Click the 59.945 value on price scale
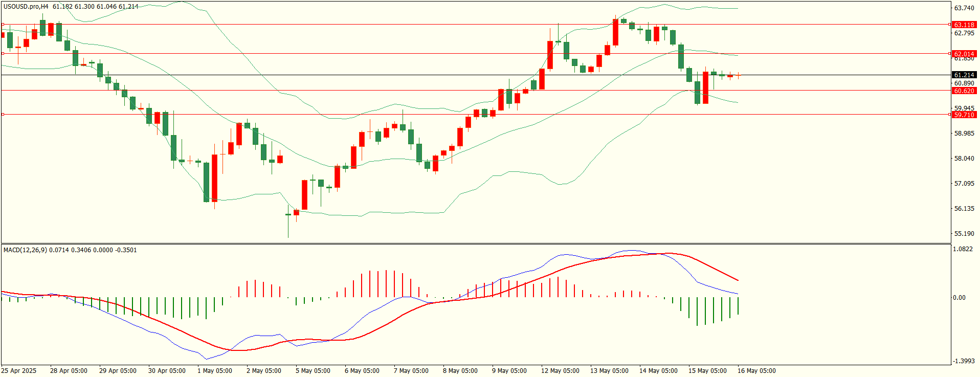Viewport: 980px width, 377px height. (x=964, y=108)
